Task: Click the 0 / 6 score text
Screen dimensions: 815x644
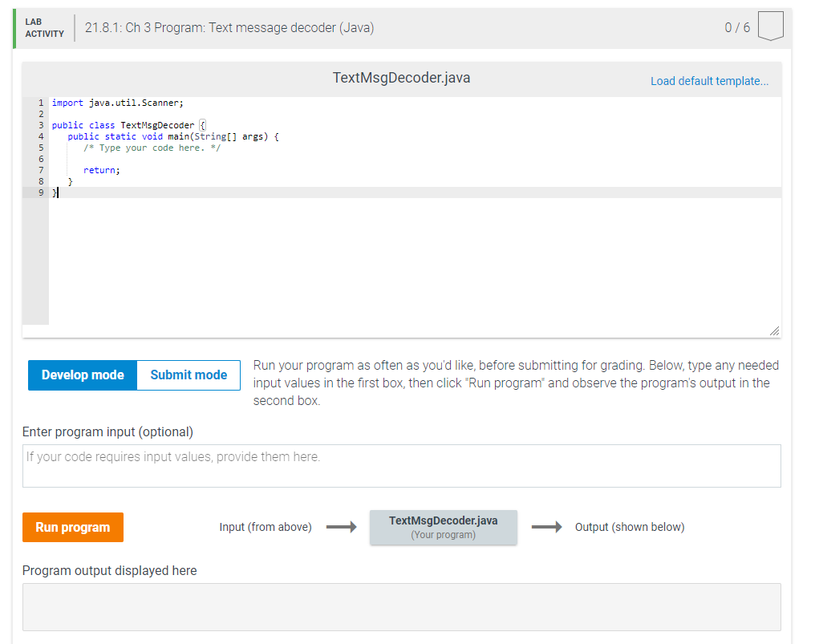Action: point(736,26)
